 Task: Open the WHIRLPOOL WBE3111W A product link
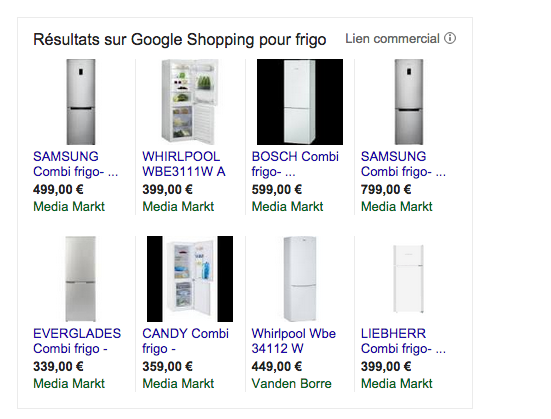pos(184,164)
